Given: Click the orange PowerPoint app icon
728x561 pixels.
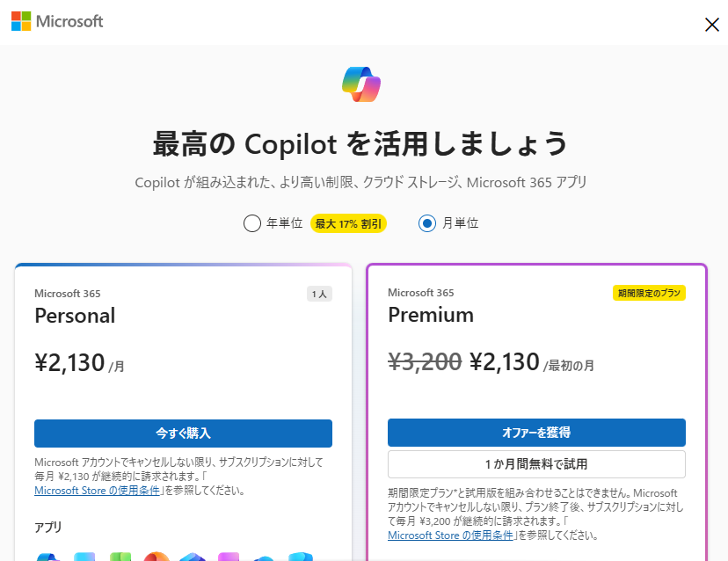Looking at the screenshot, I should tap(155, 556).
